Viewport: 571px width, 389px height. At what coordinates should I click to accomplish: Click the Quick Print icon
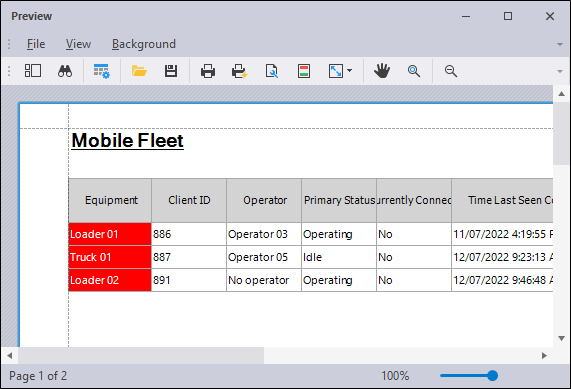click(x=240, y=71)
